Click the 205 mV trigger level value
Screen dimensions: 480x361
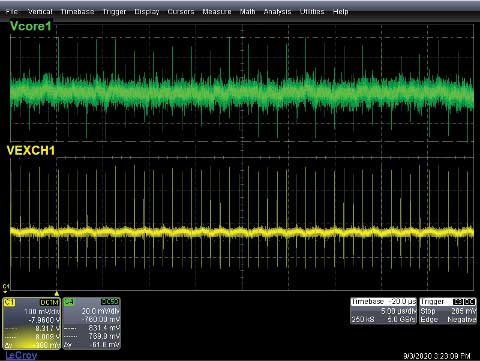coord(464,311)
